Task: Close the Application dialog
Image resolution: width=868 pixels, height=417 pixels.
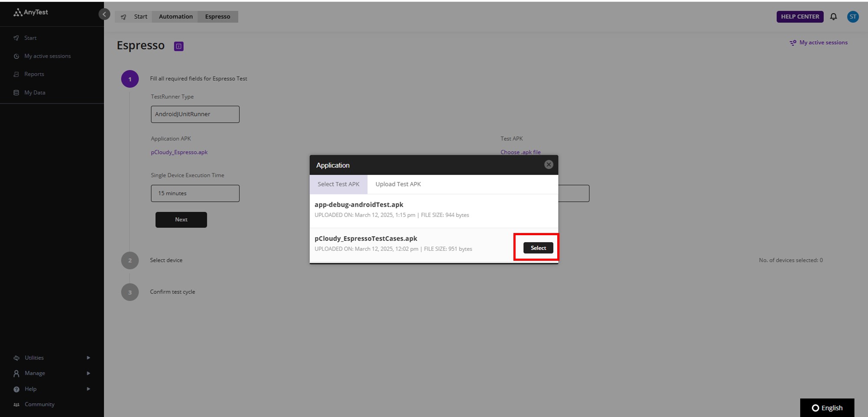Action: pyautogui.click(x=549, y=164)
